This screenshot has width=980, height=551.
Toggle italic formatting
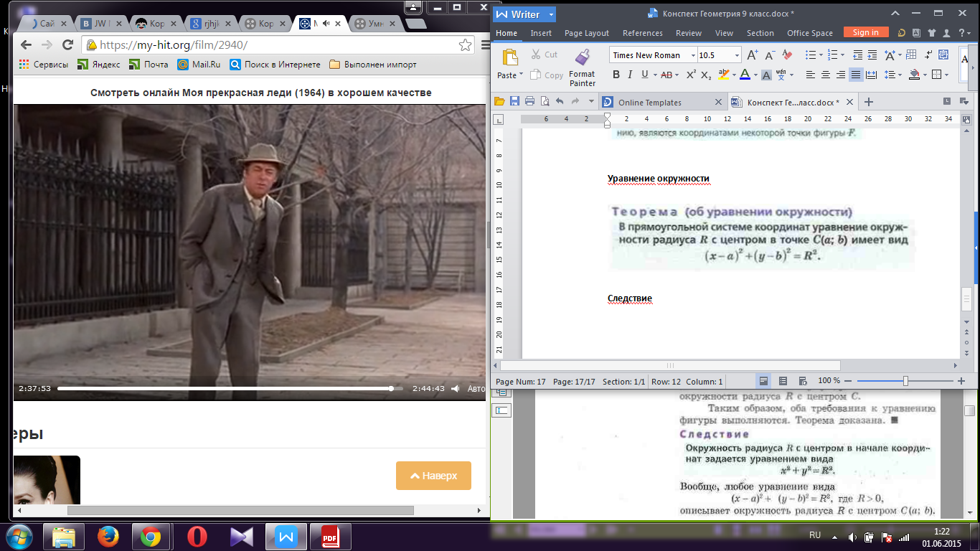tap(630, 75)
